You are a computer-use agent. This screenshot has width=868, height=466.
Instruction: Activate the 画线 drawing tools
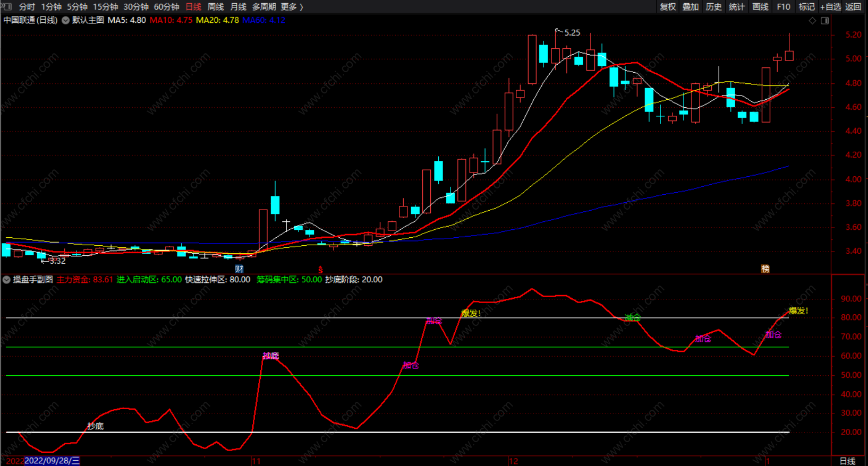coord(760,7)
